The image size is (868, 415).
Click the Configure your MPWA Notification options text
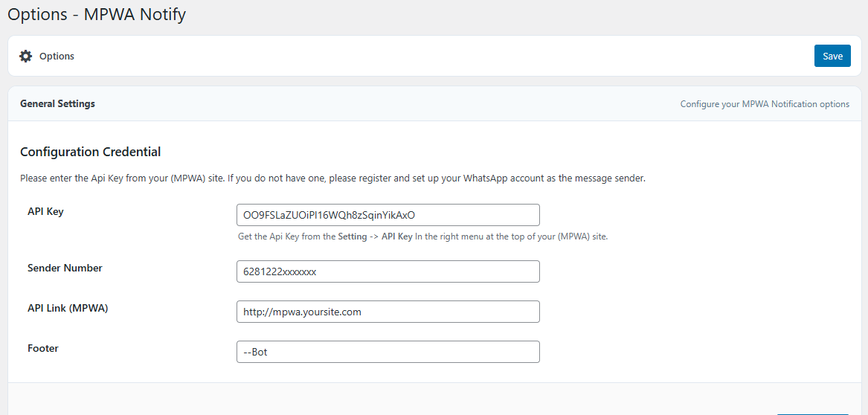[764, 104]
